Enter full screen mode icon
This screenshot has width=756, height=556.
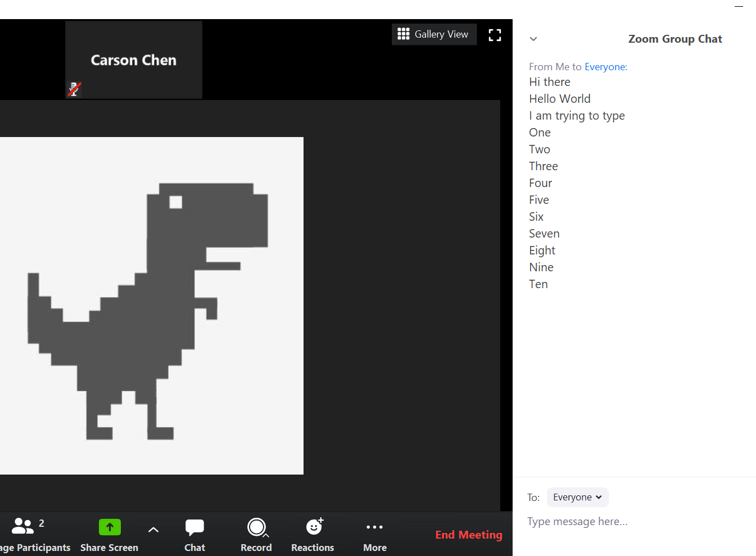(x=495, y=35)
